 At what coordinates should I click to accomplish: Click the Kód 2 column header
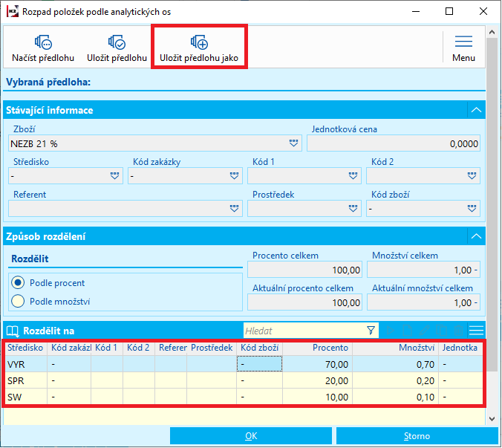(x=139, y=348)
